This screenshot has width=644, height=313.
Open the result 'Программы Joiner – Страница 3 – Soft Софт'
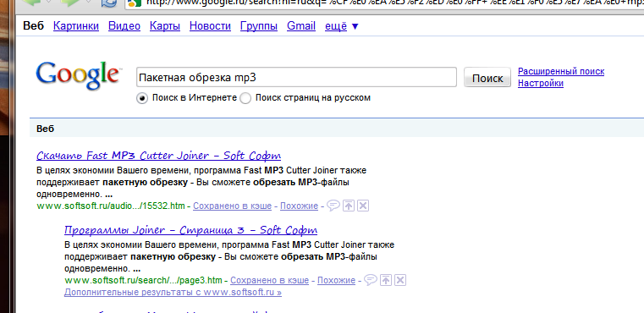[x=190, y=230]
